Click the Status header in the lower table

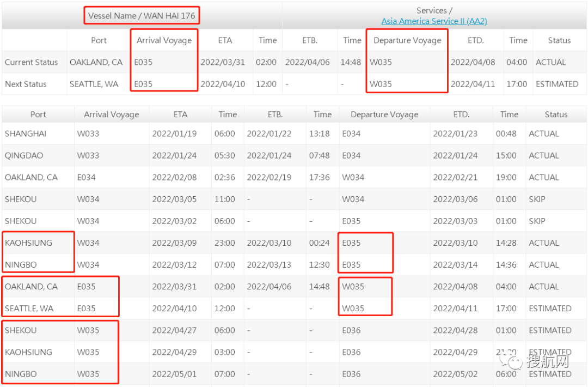pos(556,114)
